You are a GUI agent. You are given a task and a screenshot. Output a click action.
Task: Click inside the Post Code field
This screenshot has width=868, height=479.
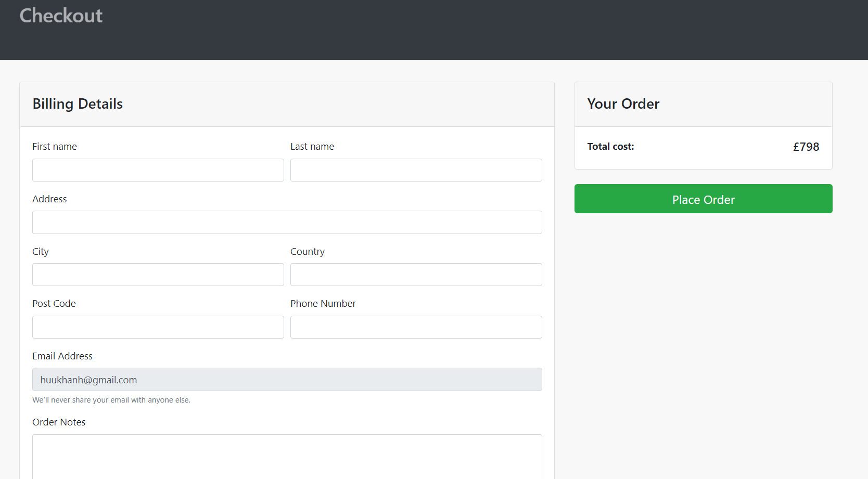click(158, 327)
